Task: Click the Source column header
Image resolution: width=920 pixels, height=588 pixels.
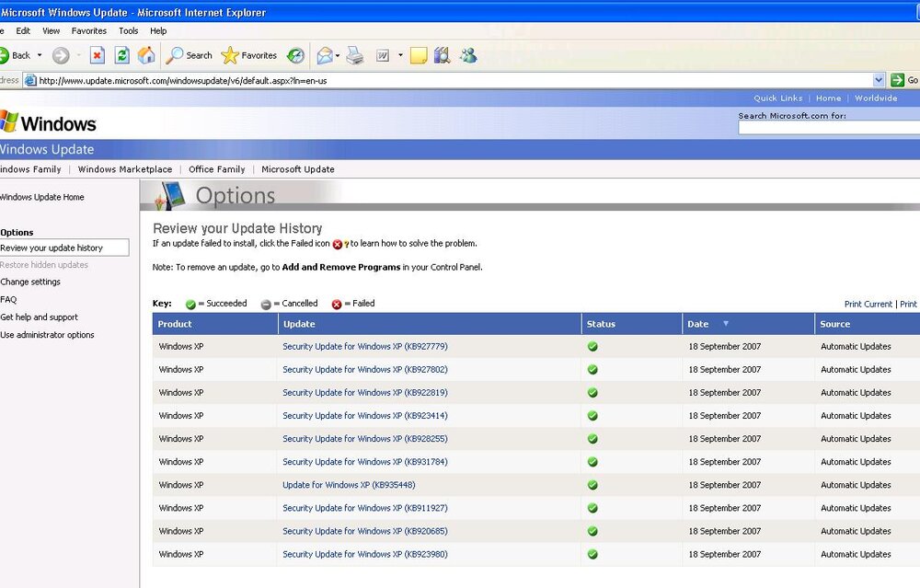Action: click(x=868, y=324)
